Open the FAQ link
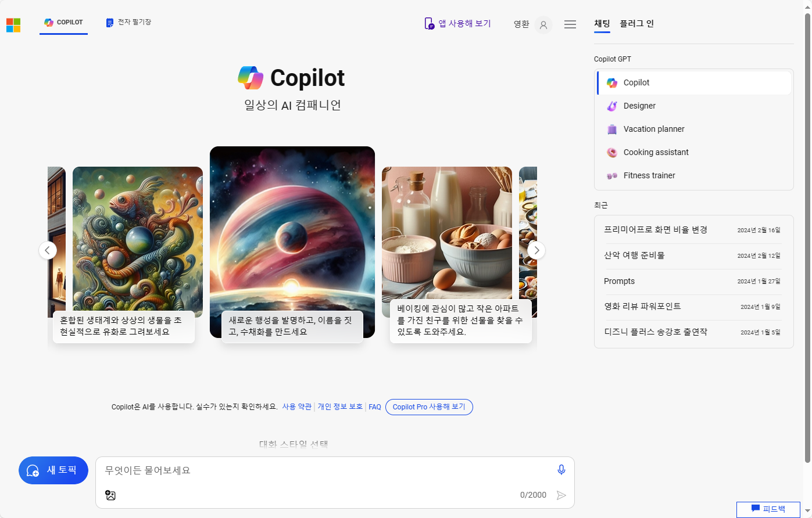The height and width of the screenshot is (518, 812). tap(375, 407)
